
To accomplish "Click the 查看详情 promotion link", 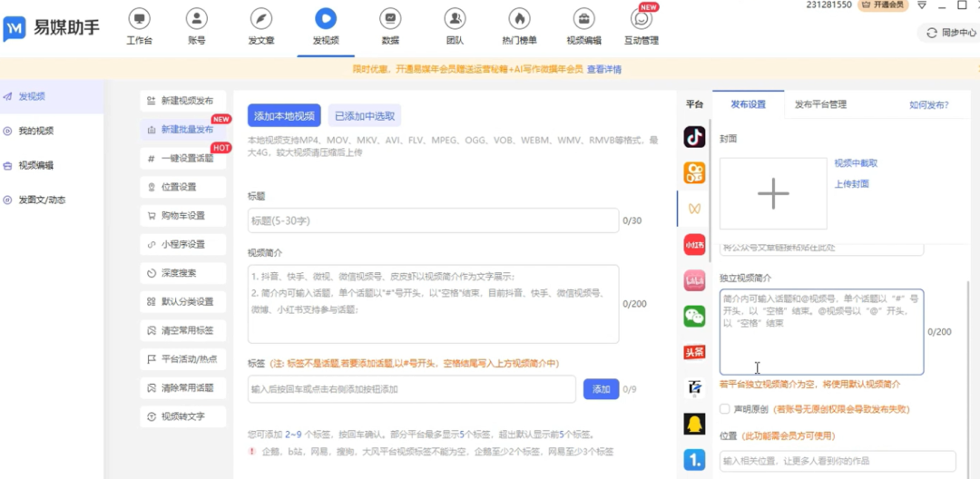I will tap(603, 69).
